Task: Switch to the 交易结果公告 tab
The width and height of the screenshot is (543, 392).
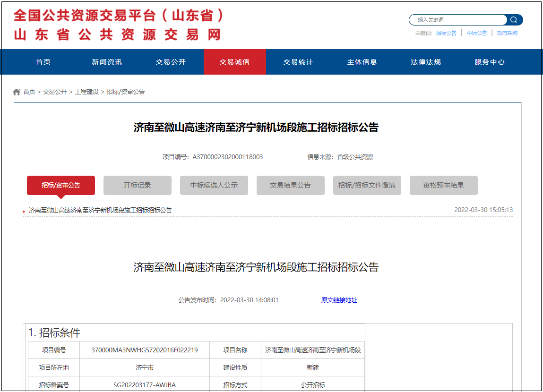Action: pyautogui.click(x=291, y=185)
